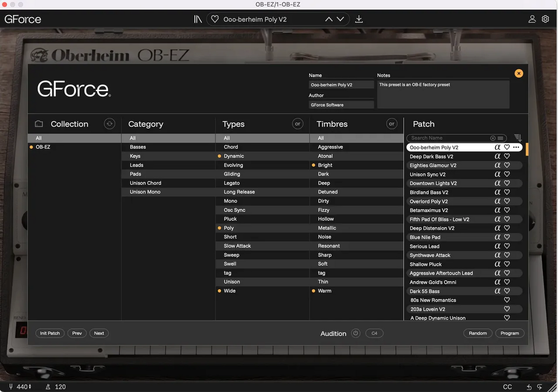This screenshot has height=392, width=558.
Task: Favorite the Birdland Bass V2 patch
Action: (507, 192)
